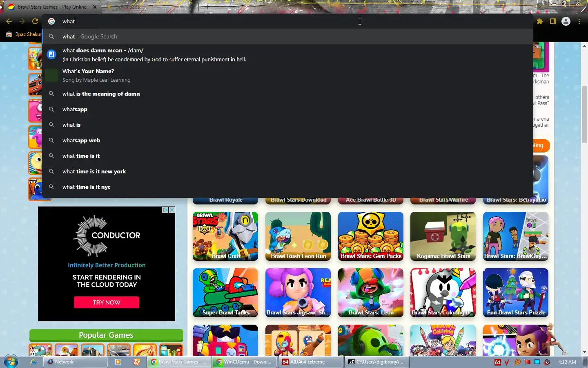The height and width of the screenshot is (368, 588).
Task: Open the Chrome three-dot menu
Action: click(x=579, y=21)
